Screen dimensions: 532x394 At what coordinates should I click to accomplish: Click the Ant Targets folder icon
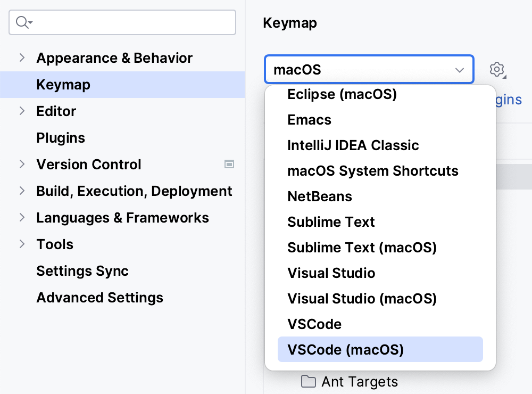click(309, 381)
